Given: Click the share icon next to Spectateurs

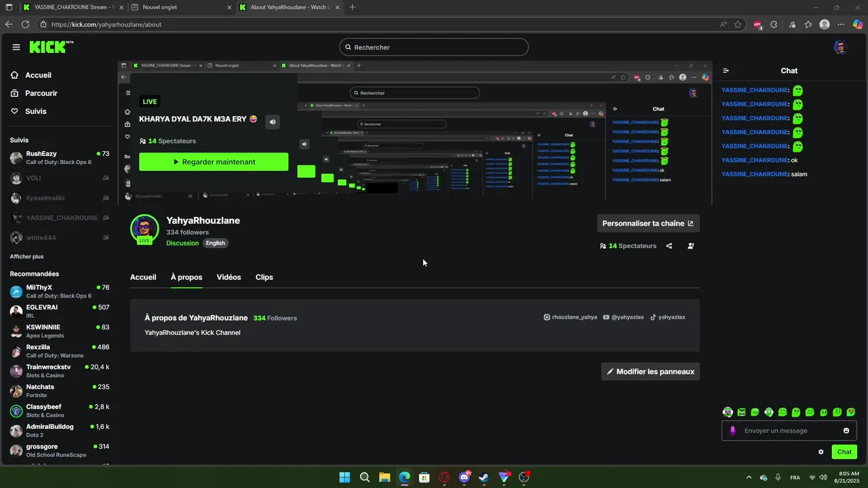Looking at the screenshot, I should pos(669,246).
